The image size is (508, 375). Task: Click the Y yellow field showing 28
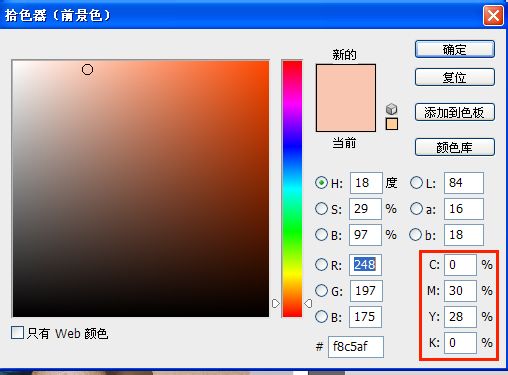pos(460,317)
